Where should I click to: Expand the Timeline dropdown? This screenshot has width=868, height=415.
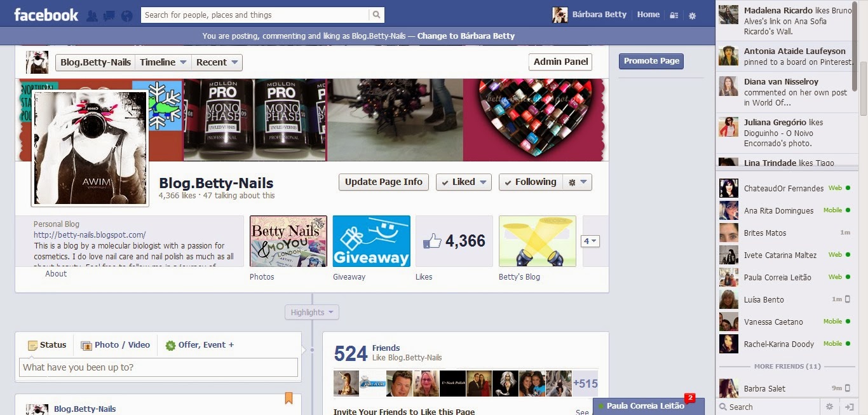163,62
